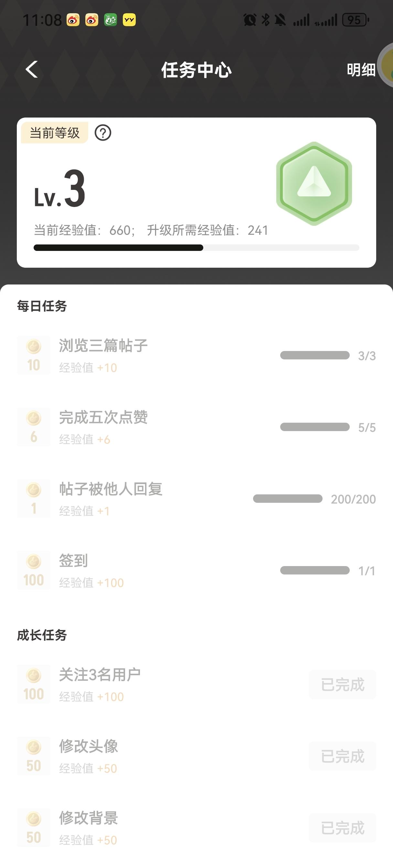
Task: Tap the green hexagon level badge
Action: 314,183
